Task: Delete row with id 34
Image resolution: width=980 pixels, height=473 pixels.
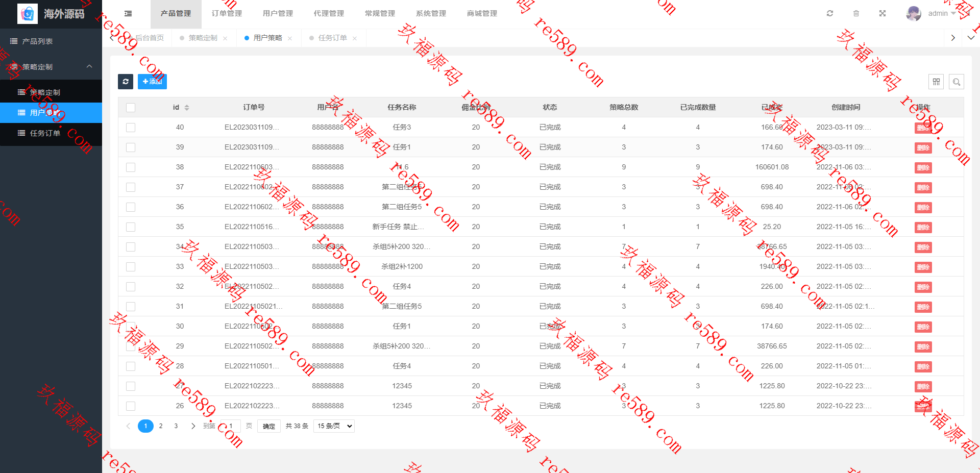Action: click(x=923, y=247)
